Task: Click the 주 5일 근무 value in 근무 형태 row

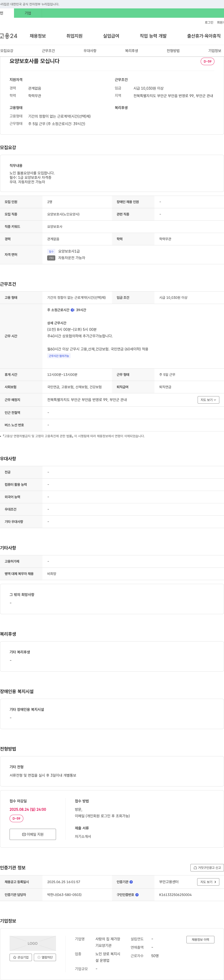Action: pos(167,375)
